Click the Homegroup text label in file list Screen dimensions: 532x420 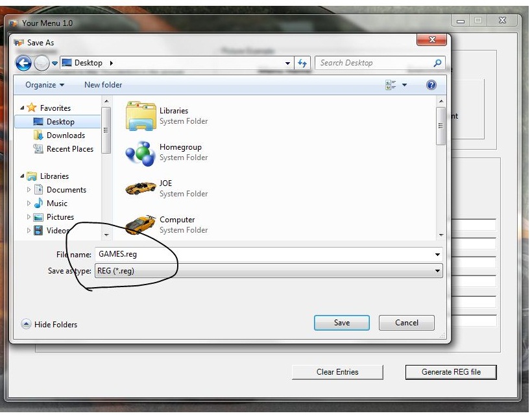[x=180, y=147]
